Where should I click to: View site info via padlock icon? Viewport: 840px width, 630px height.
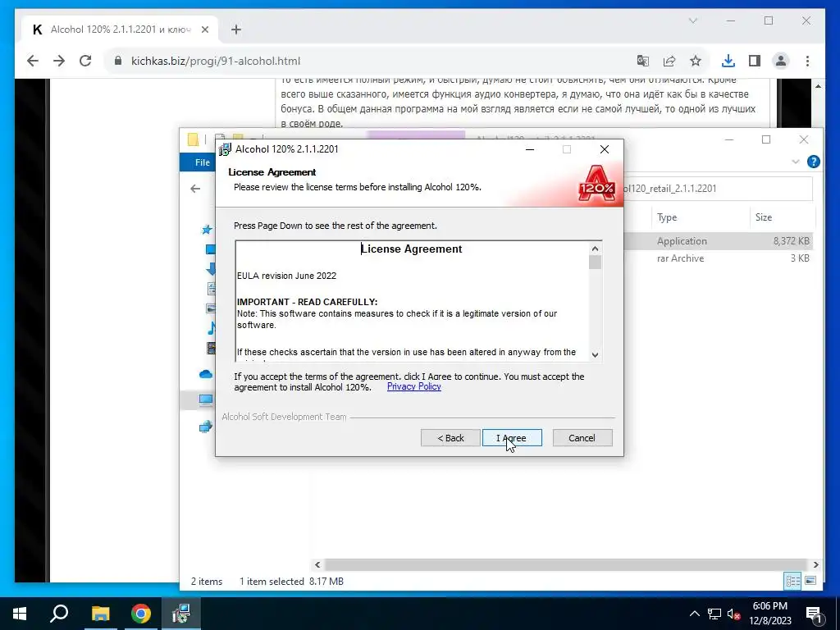(118, 61)
